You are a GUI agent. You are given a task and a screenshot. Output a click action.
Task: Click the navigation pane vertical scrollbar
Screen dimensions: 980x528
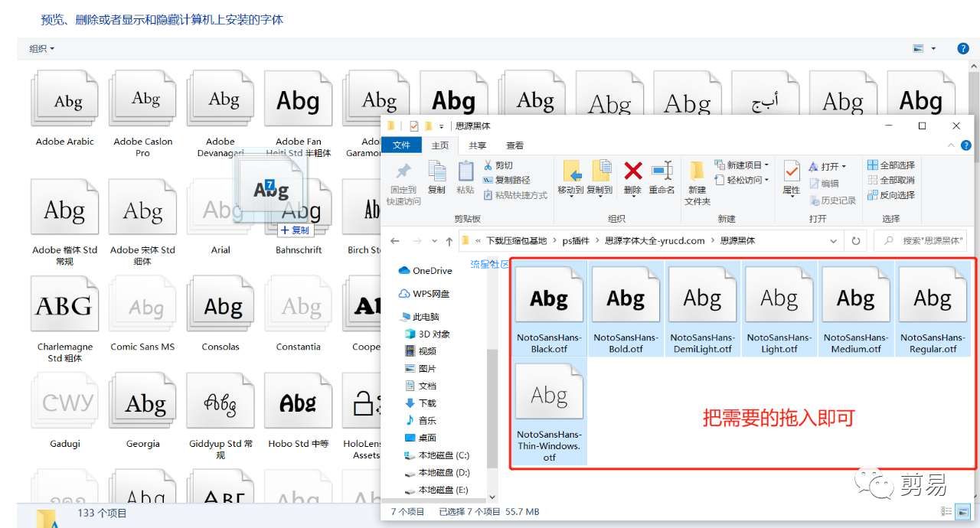pos(492,410)
